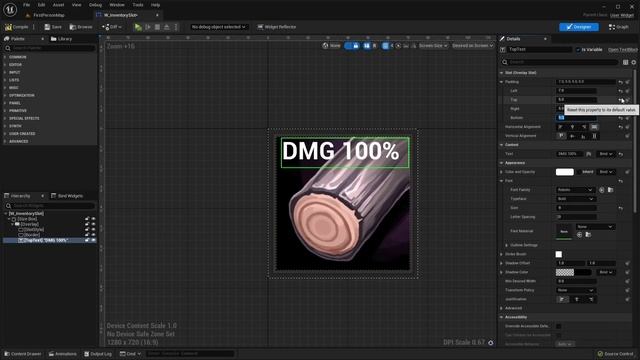
Task: Reset Font Size to default
Action: 621,208
